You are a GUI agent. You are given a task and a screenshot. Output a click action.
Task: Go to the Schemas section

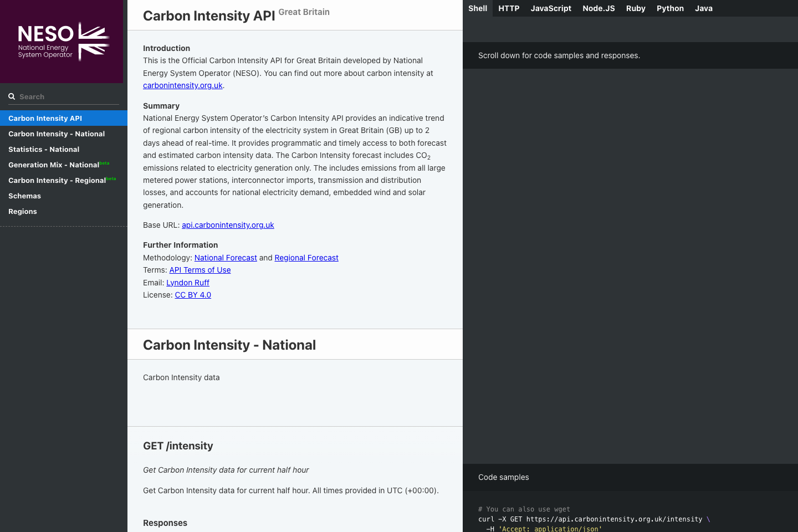[24, 196]
